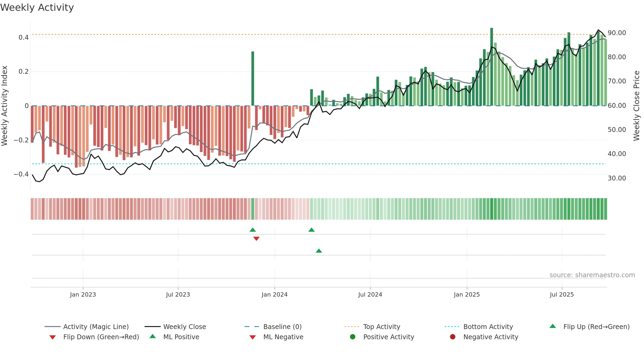
Task: Click the 90.00 right axis price label
Action: point(617,33)
